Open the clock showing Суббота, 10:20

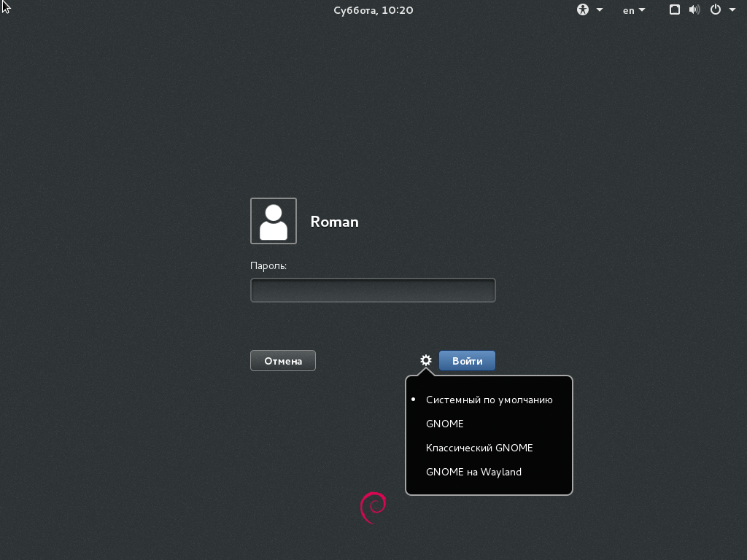pyautogui.click(x=373, y=10)
